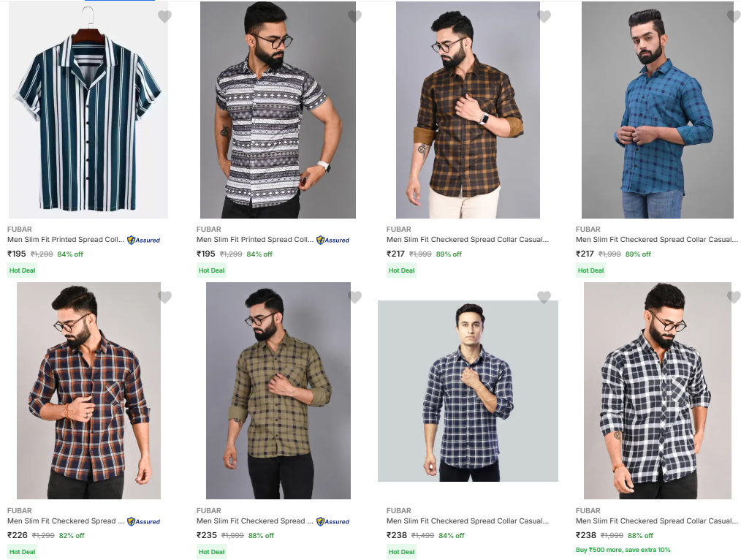
Task: Click title of ₹238 shirt with 84% off
Action: coord(467,521)
